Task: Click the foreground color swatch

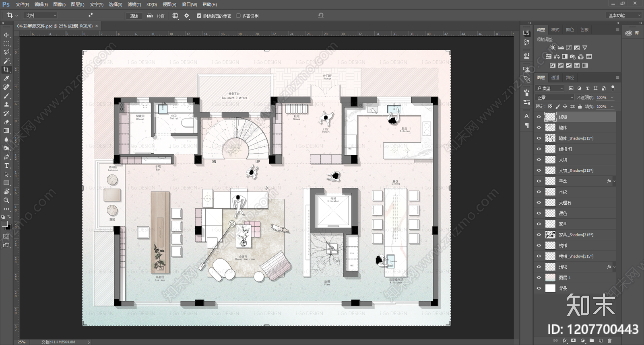Action: [x=4, y=224]
